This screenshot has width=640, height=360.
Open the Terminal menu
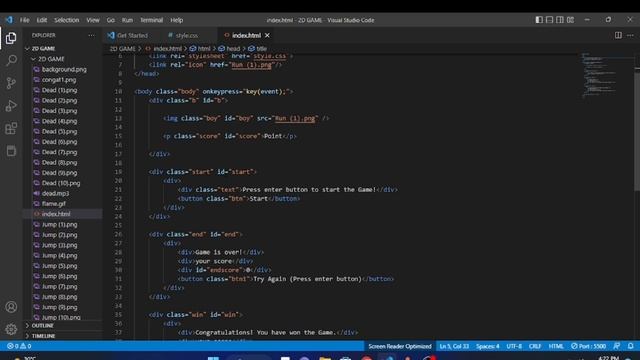coord(151,20)
